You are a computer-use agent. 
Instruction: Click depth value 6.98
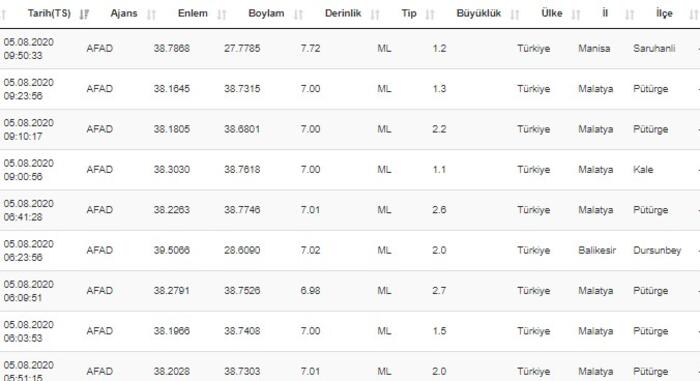(310, 291)
